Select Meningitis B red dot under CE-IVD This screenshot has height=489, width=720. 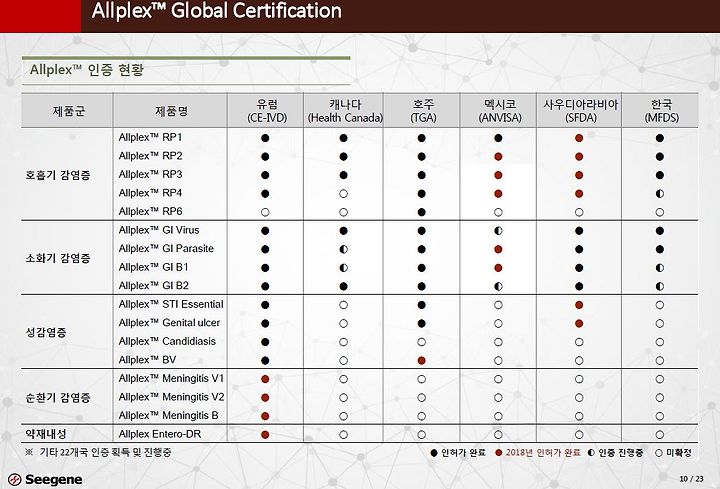click(x=265, y=416)
